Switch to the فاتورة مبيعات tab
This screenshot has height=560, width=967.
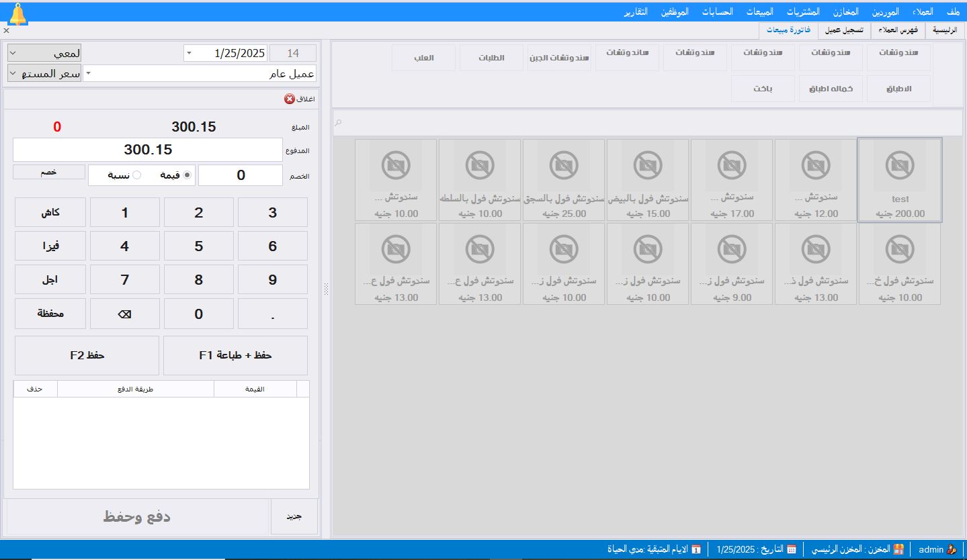pos(788,30)
